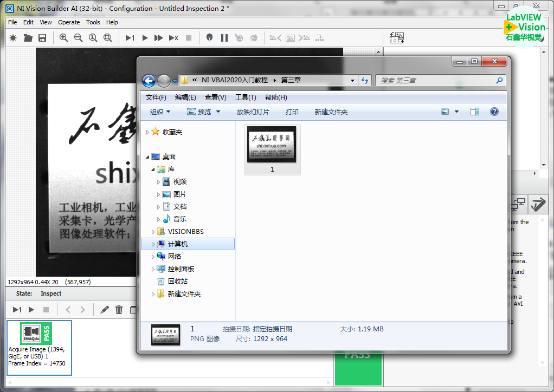554x392 pixels.
Task: Open the 查看(V) menu in Explorer
Action: coord(215,97)
